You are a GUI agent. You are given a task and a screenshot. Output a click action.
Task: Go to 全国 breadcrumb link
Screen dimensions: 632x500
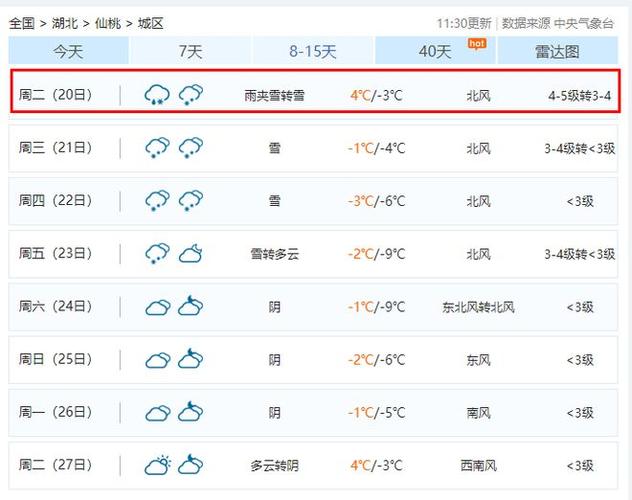21,23
